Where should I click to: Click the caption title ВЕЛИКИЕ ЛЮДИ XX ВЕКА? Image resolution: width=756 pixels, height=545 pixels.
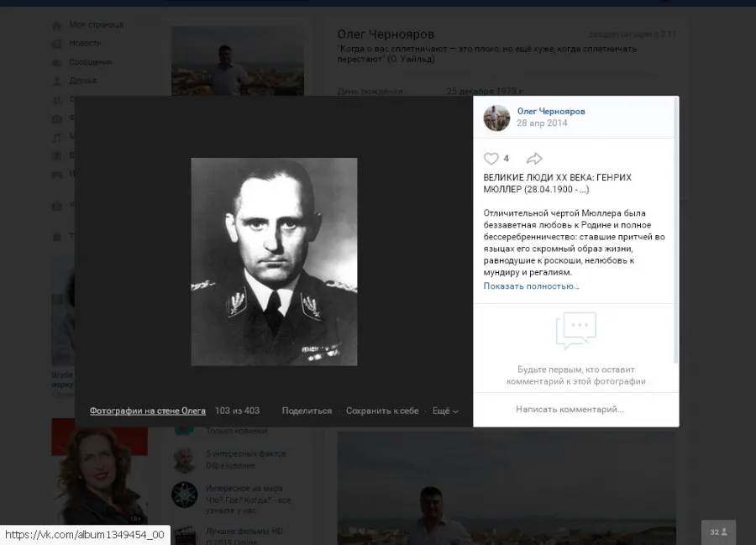click(x=558, y=184)
